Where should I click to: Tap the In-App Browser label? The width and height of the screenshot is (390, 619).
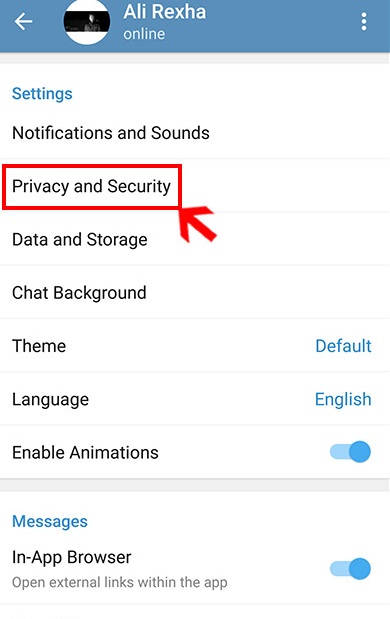pyautogui.click(x=71, y=557)
